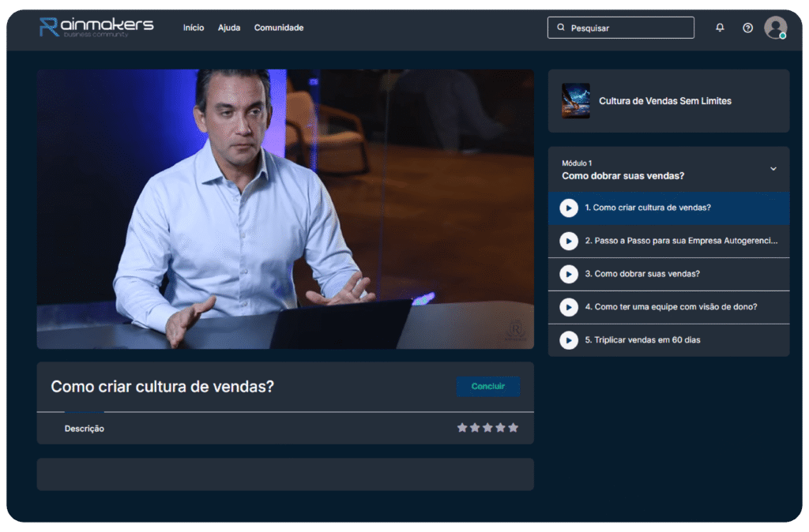Image resolution: width=809 pixels, height=532 pixels.
Task: Open the user profile avatar
Action: tap(775, 28)
